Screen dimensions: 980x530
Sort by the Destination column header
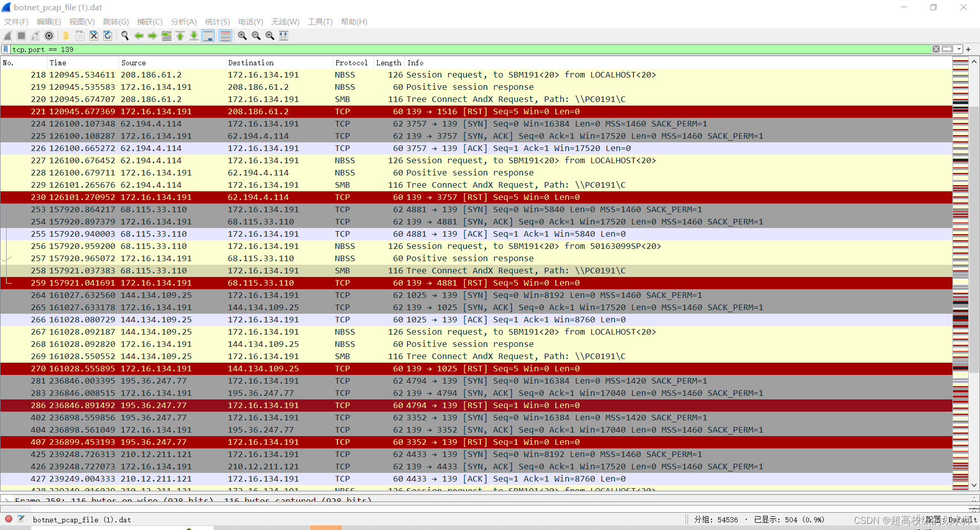pyautogui.click(x=279, y=63)
